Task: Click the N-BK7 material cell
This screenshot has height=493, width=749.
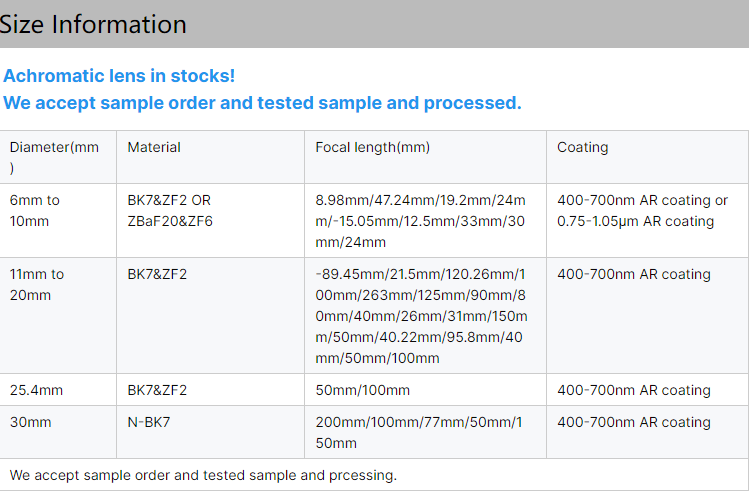Action: (x=149, y=422)
